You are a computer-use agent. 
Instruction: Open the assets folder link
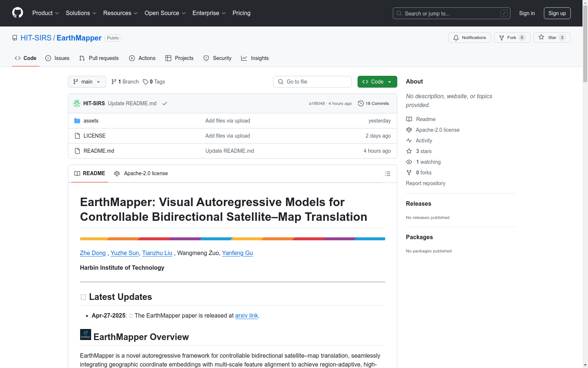click(x=91, y=121)
